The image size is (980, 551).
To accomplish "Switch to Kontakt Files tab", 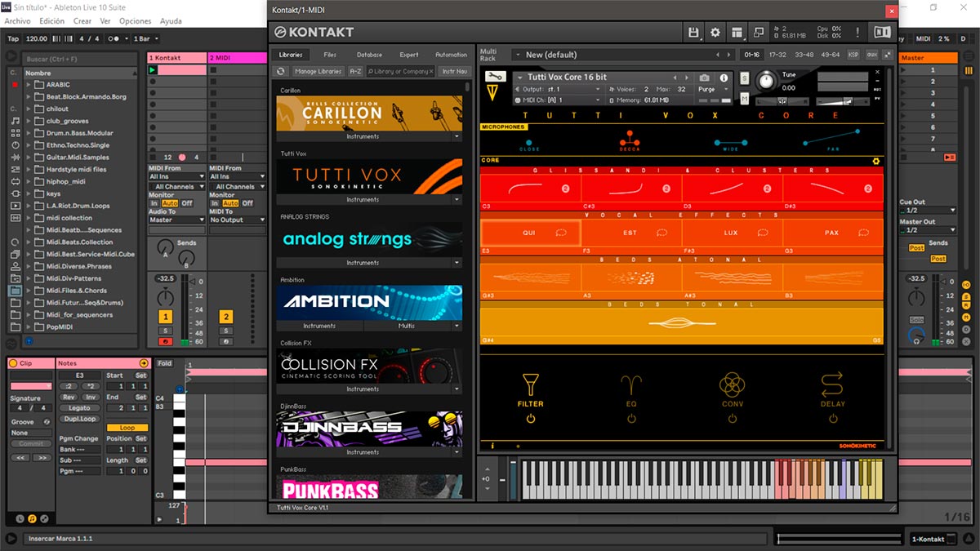I will [x=330, y=55].
